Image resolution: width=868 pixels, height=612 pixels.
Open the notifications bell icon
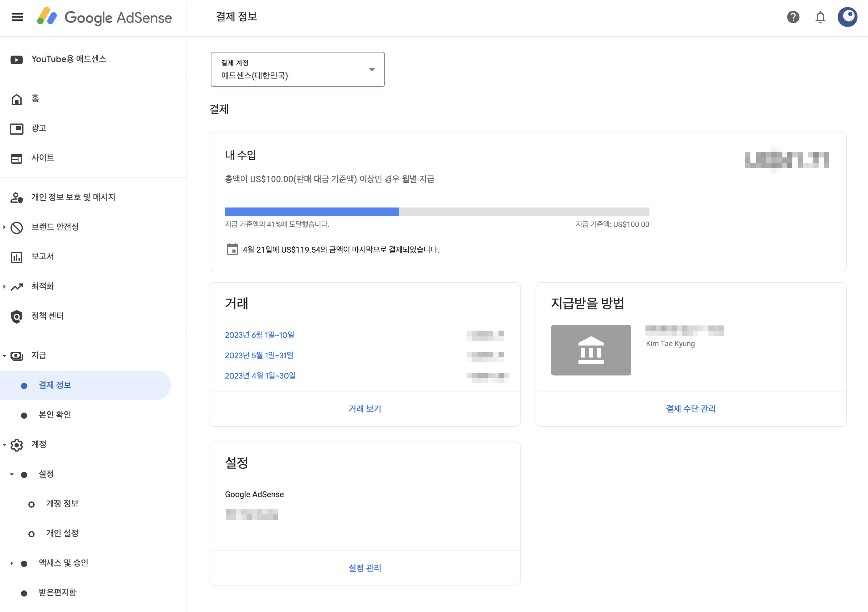coord(820,17)
